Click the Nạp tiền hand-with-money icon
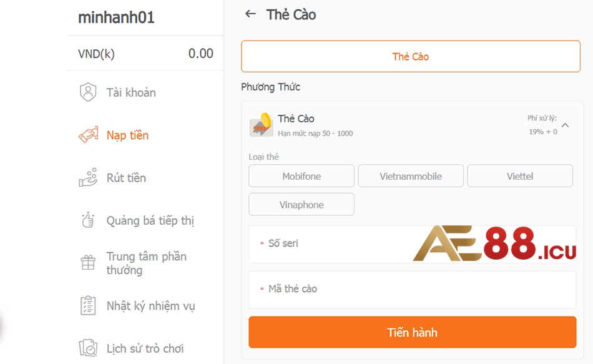593x364 pixels. click(x=88, y=135)
